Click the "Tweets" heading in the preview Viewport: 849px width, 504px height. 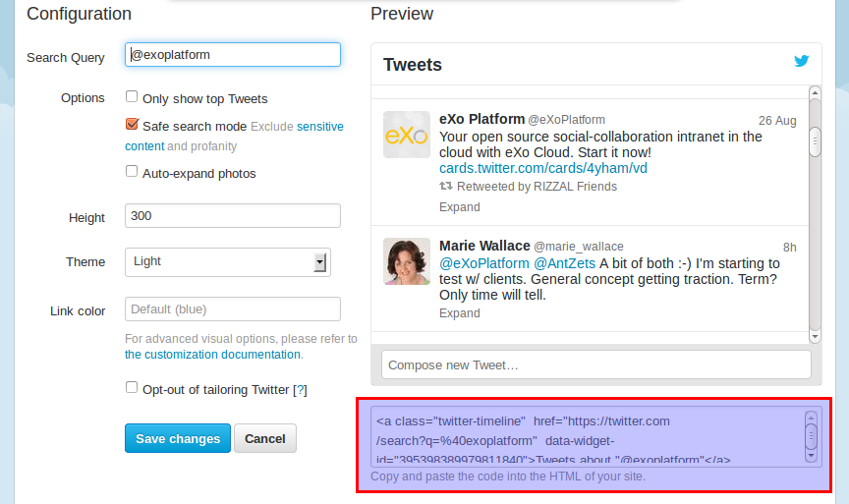click(x=413, y=65)
